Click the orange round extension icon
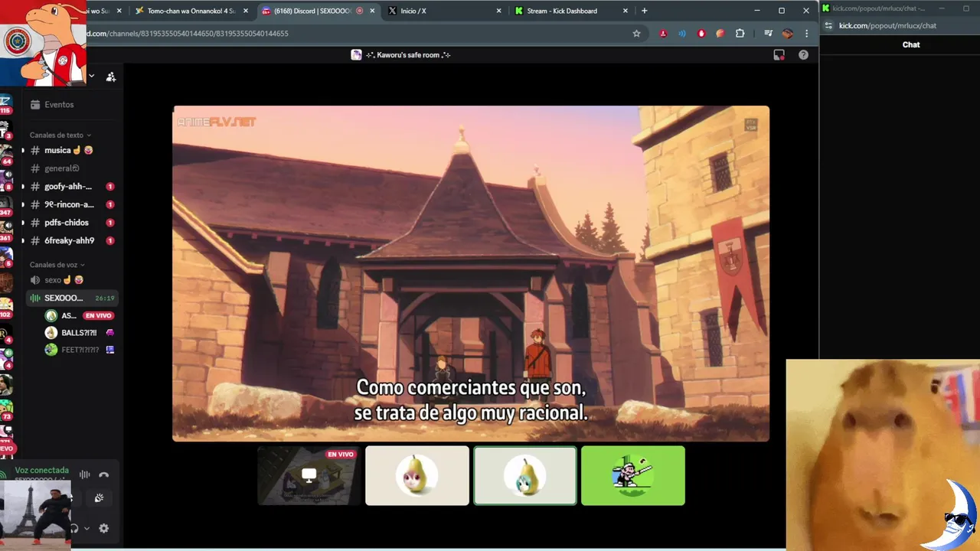980x551 pixels. point(720,34)
